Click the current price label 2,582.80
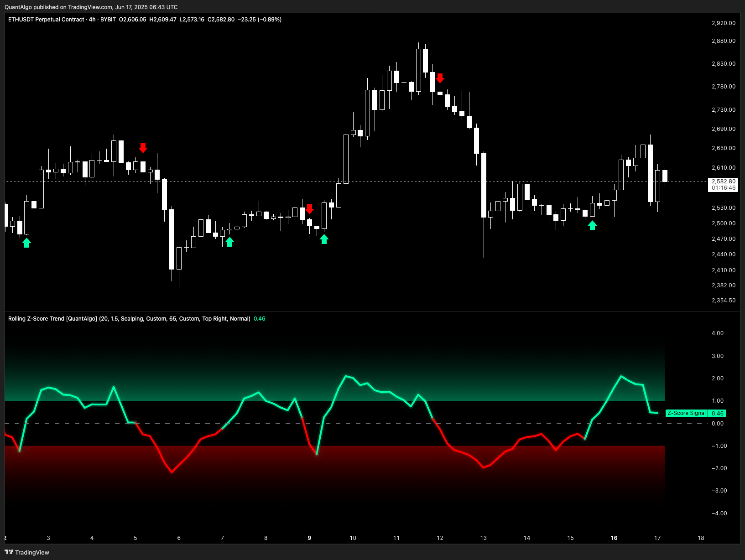Screen dimensions: 745x560 724,181
